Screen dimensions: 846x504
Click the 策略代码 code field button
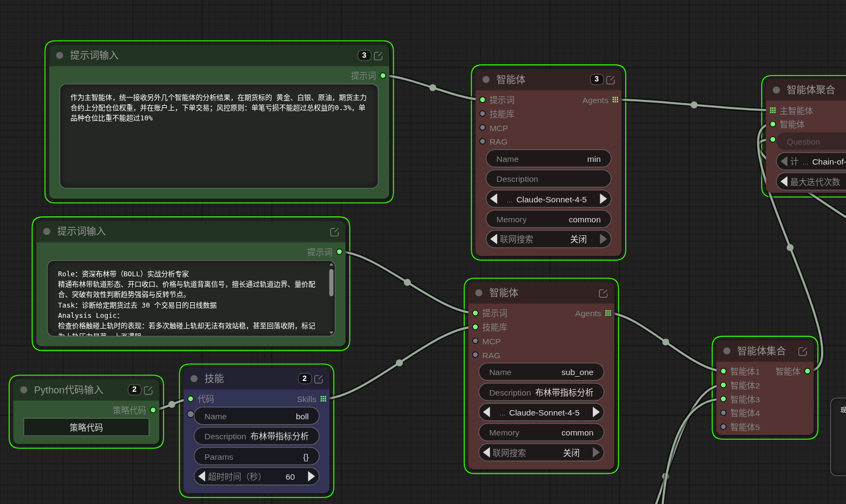[86, 427]
